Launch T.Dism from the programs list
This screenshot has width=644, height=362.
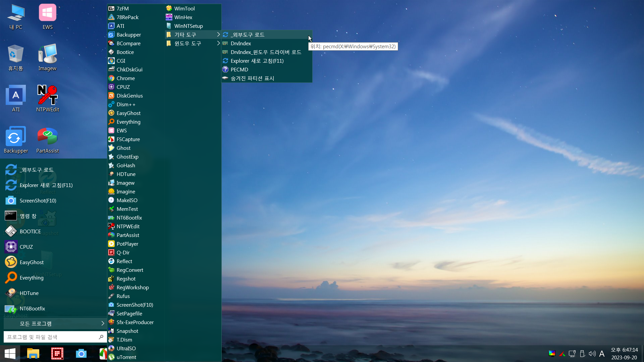(136, 340)
